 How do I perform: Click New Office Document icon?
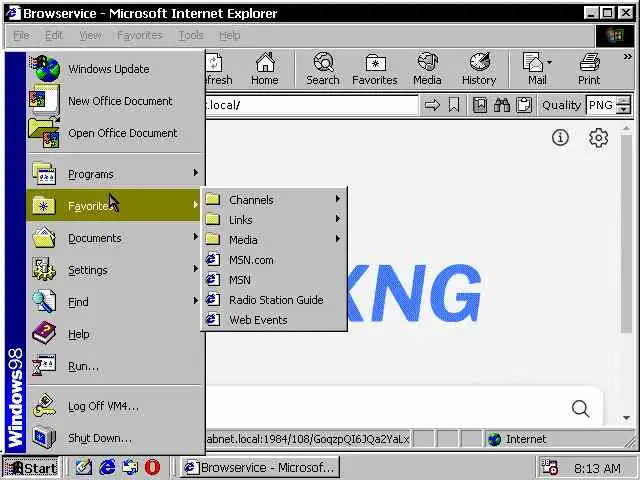pyautogui.click(x=44, y=100)
